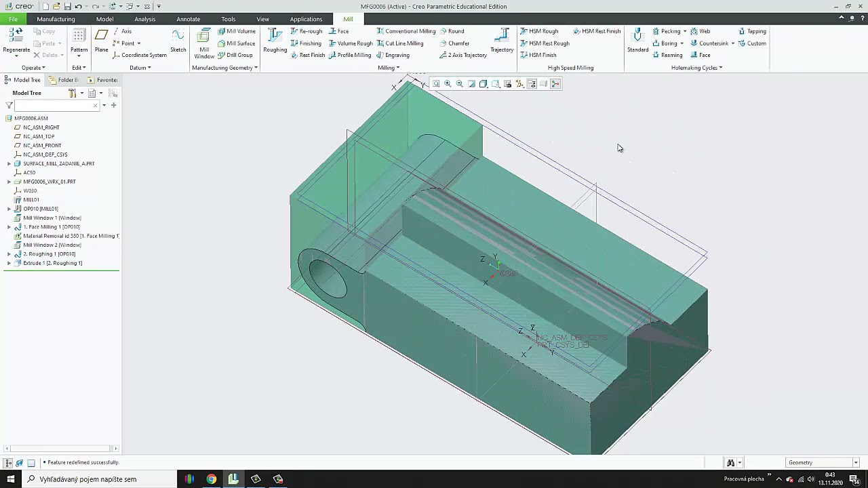
Task: Select Drill Group in ribbon
Action: tap(235, 55)
